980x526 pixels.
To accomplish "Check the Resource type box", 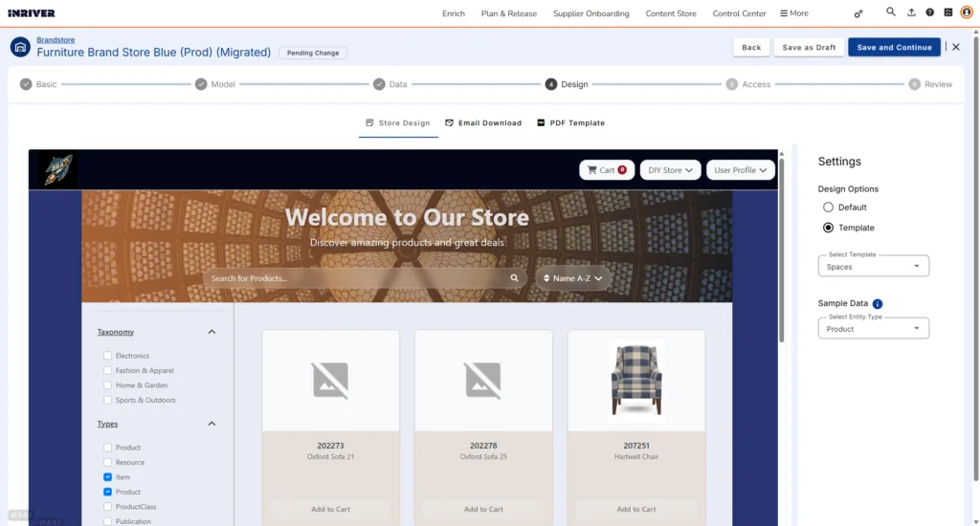I will (x=107, y=462).
